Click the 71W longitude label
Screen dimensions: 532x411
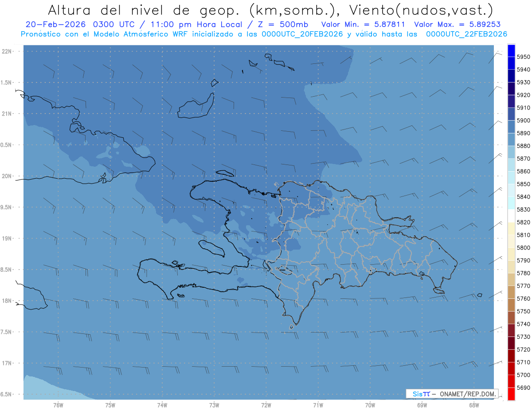point(318,405)
